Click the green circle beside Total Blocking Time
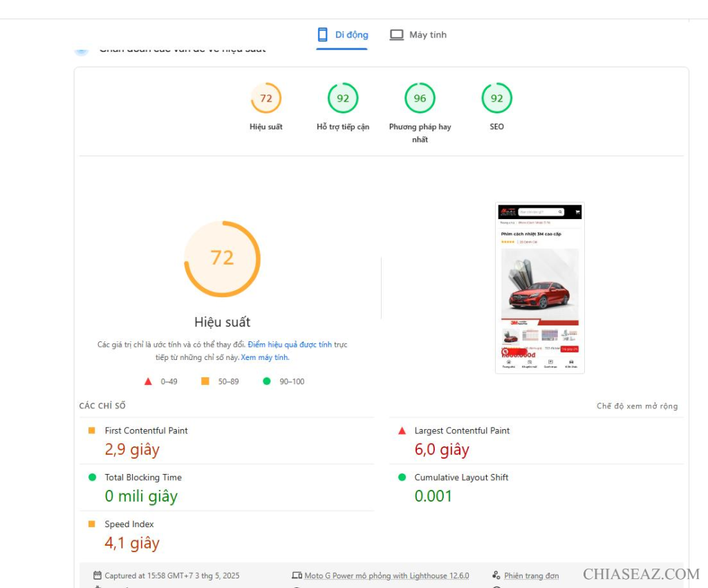The width and height of the screenshot is (708, 588). click(92, 477)
